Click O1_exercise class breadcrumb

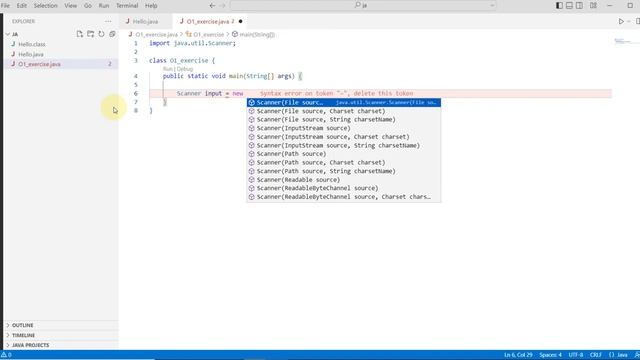click(208, 35)
